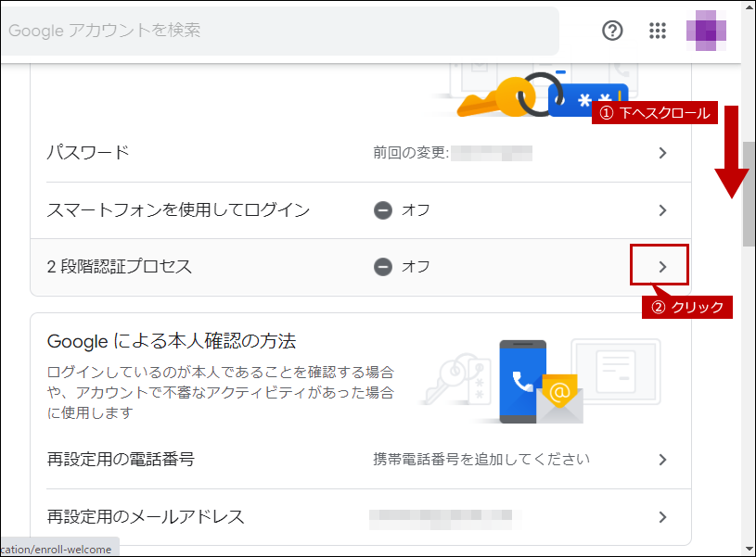The height and width of the screenshot is (557, 756).
Task: Expand the パスワード row chevron
Action: click(x=662, y=153)
